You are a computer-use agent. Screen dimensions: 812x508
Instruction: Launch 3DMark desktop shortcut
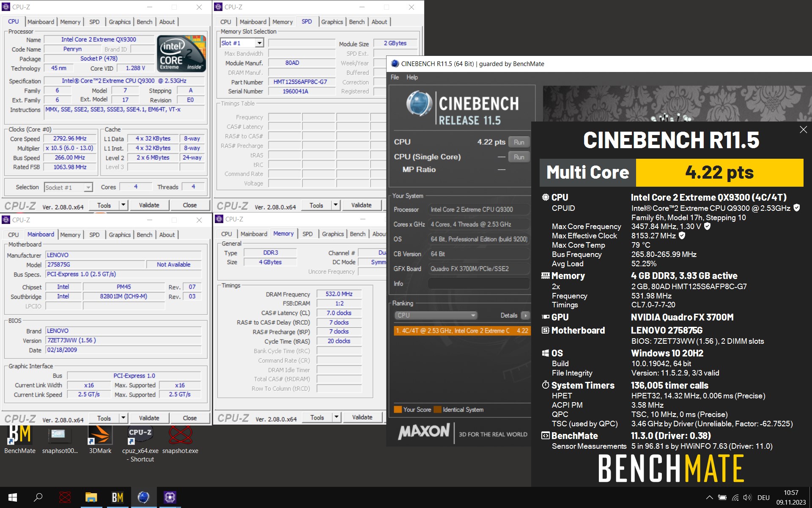(x=100, y=440)
